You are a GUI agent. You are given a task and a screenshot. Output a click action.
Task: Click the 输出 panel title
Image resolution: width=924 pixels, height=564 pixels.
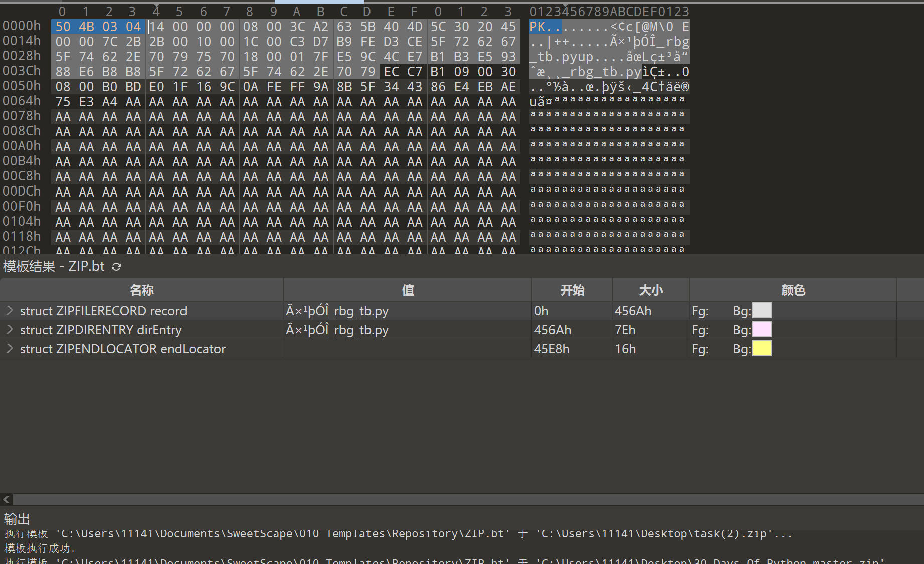[x=17, y=519]
